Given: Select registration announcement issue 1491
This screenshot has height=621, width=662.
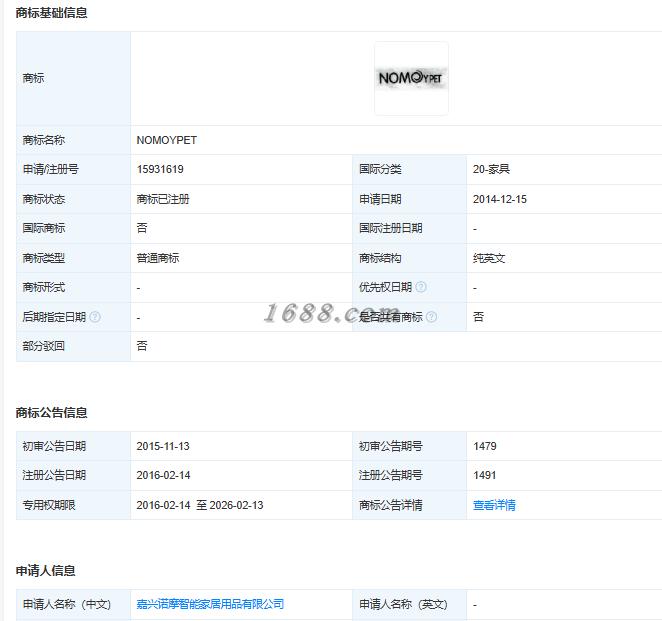Looking at the screenshot, I should click(x=485, y=475).
